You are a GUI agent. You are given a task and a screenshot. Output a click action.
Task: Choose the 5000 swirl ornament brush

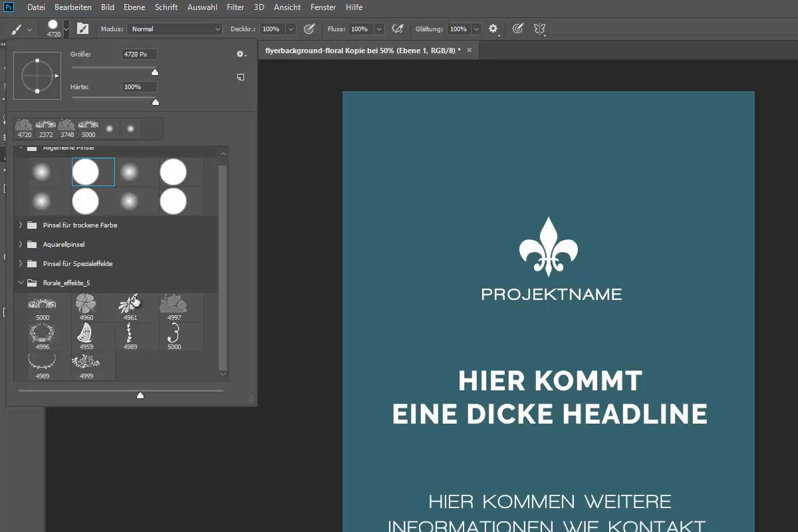tap(174, 337)
